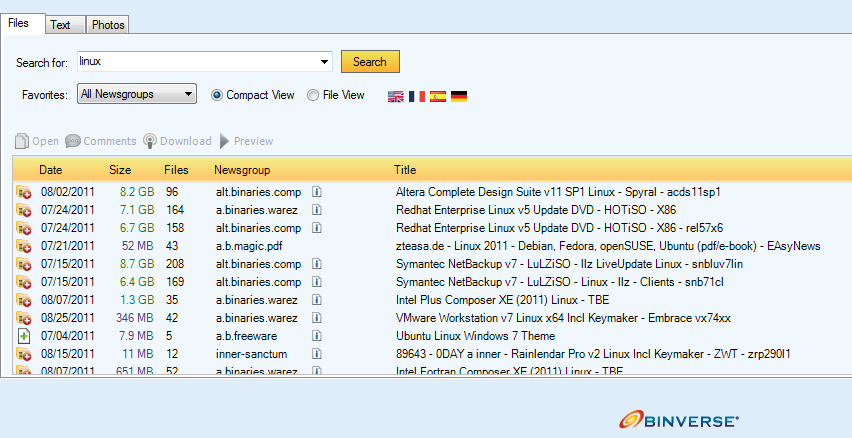Click date 08/02/2011
Viewport: 852px width, 438px height.
67,192
